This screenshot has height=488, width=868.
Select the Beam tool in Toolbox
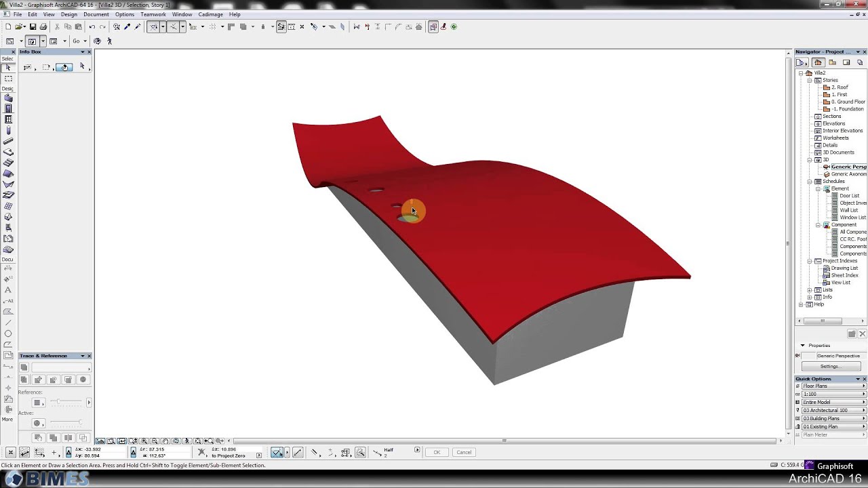click(x=8, y=142)
